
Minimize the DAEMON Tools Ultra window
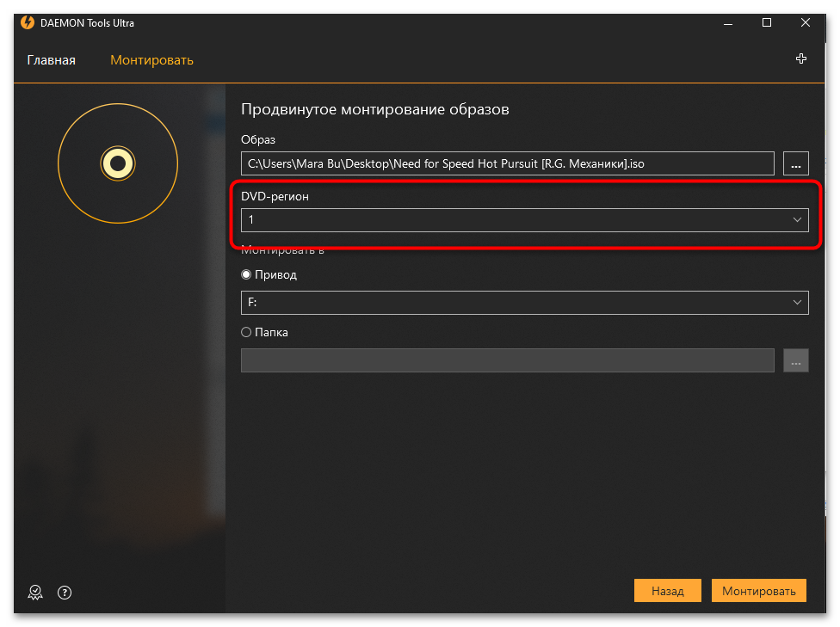point(728,23)
